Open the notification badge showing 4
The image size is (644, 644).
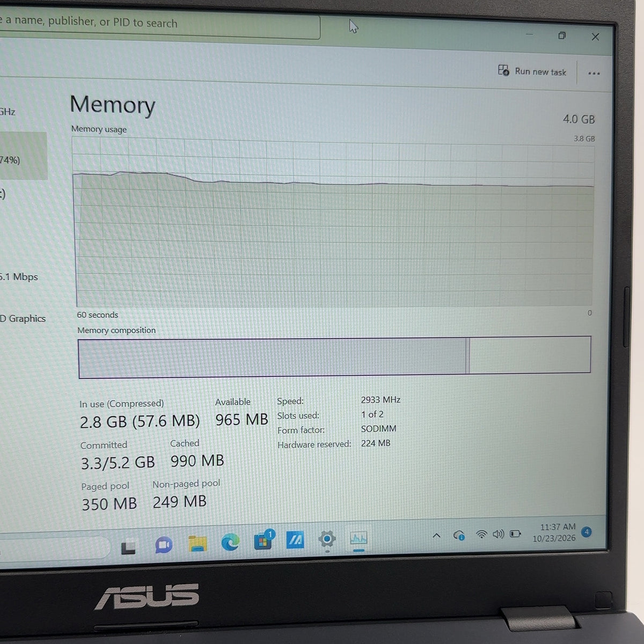587,532
